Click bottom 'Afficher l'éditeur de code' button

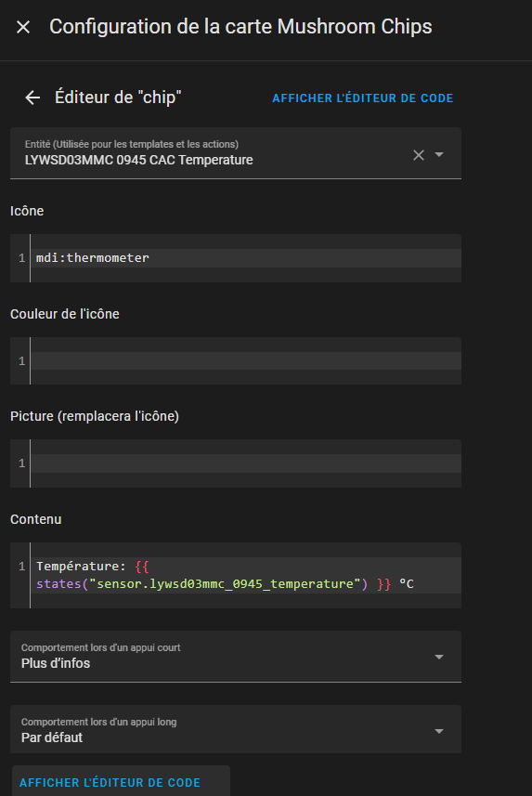pyautogui.click(x=110, y=782)
